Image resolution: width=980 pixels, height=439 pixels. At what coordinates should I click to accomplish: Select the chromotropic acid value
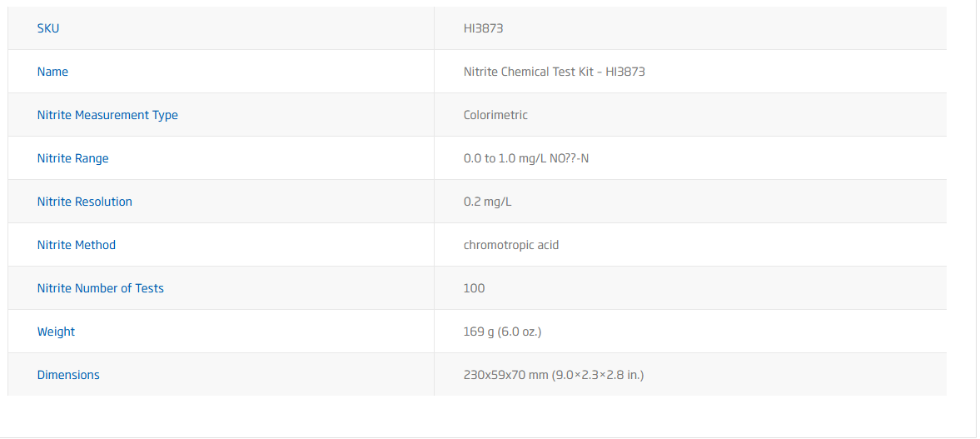511,245
